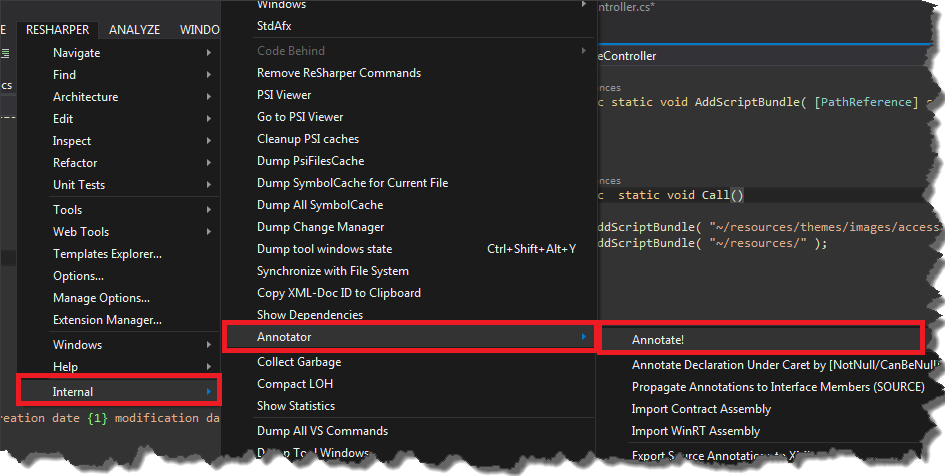Choose Show Statistics
The image size is (945, 476).
(409, 406)
